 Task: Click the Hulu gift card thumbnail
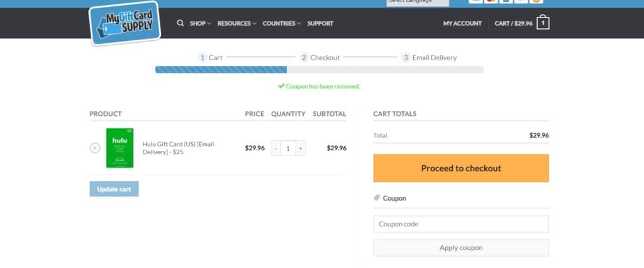tap(119, 148)
